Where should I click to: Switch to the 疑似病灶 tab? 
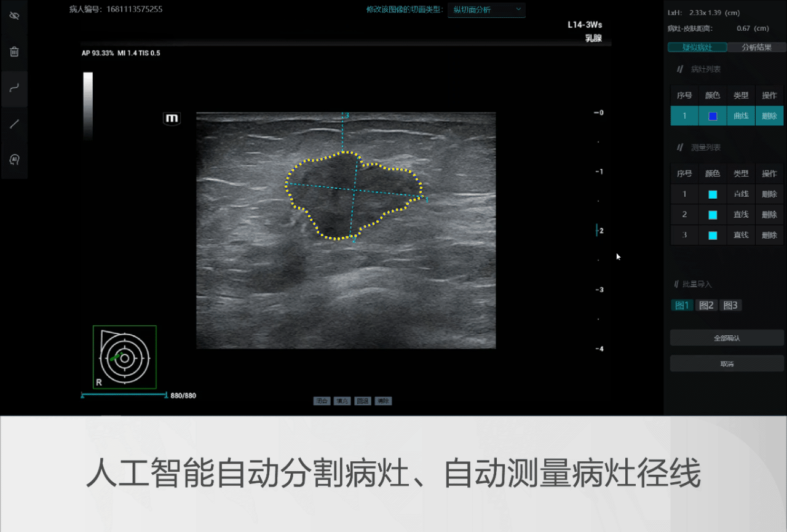(x=697, y=47)
